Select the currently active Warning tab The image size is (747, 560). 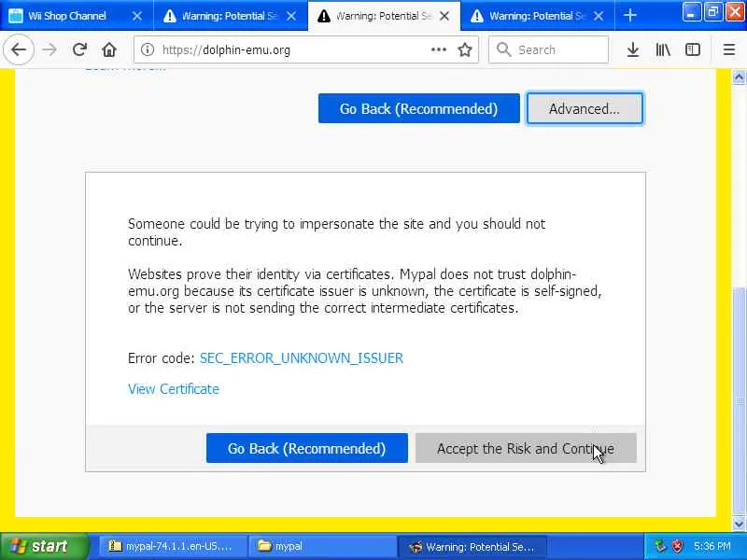point(384,16)
